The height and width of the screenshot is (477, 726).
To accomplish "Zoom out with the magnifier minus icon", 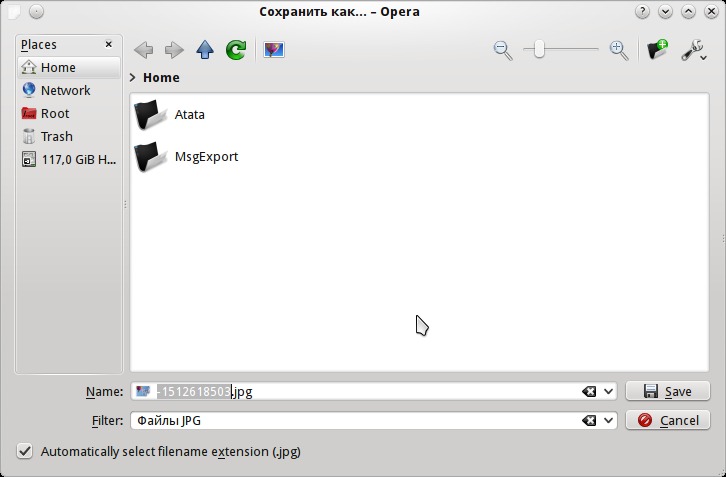I will tap(503, 50).
